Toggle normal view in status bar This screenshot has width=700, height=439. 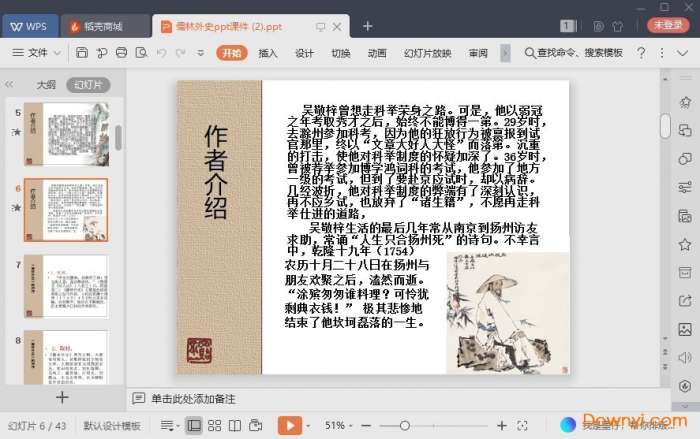193,426
